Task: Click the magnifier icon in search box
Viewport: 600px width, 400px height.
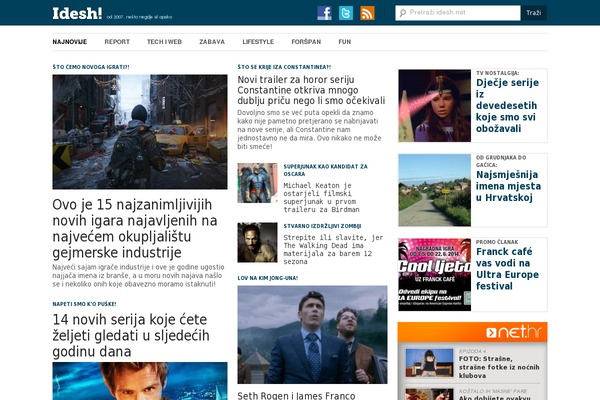Action: [403, 13]
